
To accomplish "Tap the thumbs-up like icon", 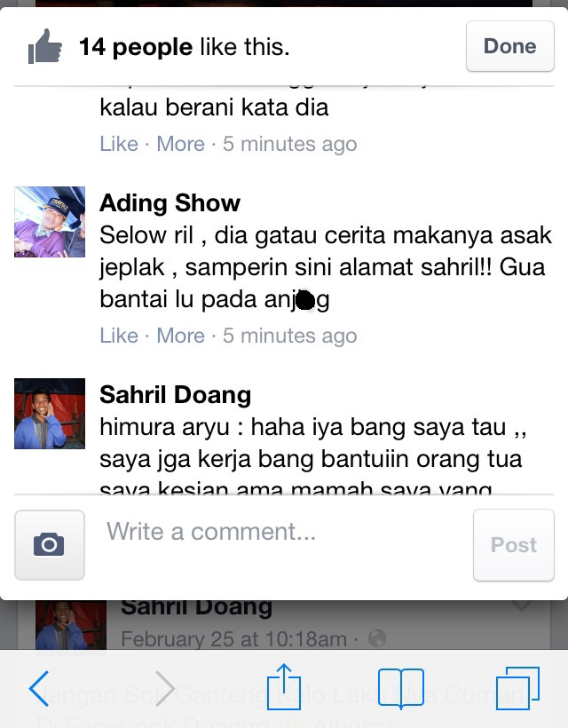I will [x=45, y=46].
